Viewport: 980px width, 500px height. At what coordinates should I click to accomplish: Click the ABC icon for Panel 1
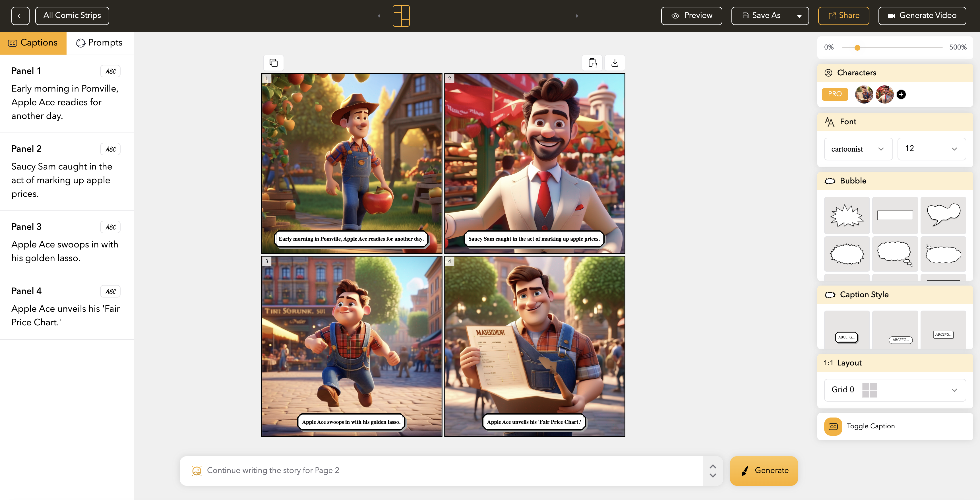point(110,71)
